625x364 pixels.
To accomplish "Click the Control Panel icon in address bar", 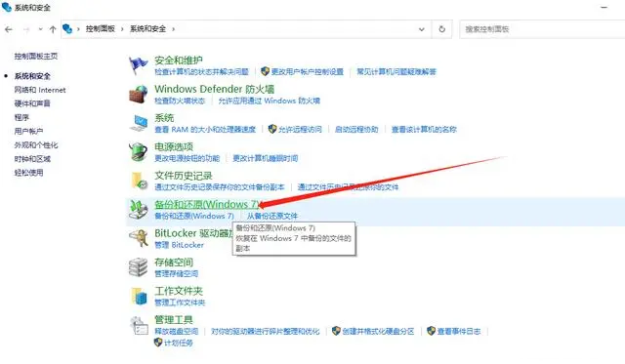I will [67, 29].
